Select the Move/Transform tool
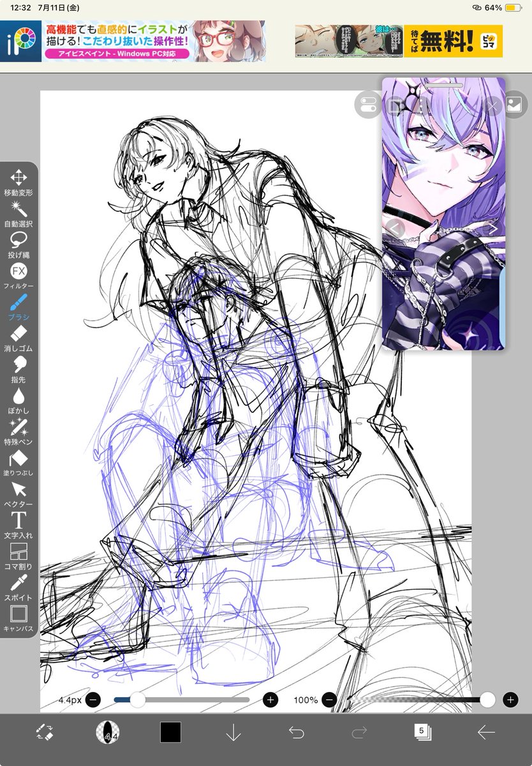 [18, 183]
